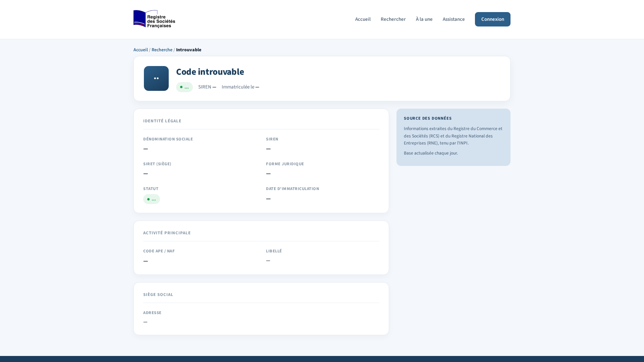Click 'Base actualisée chaque jour.' text
Screen dimensions: 644x362
pyautogui.click(x=431, y=153)
